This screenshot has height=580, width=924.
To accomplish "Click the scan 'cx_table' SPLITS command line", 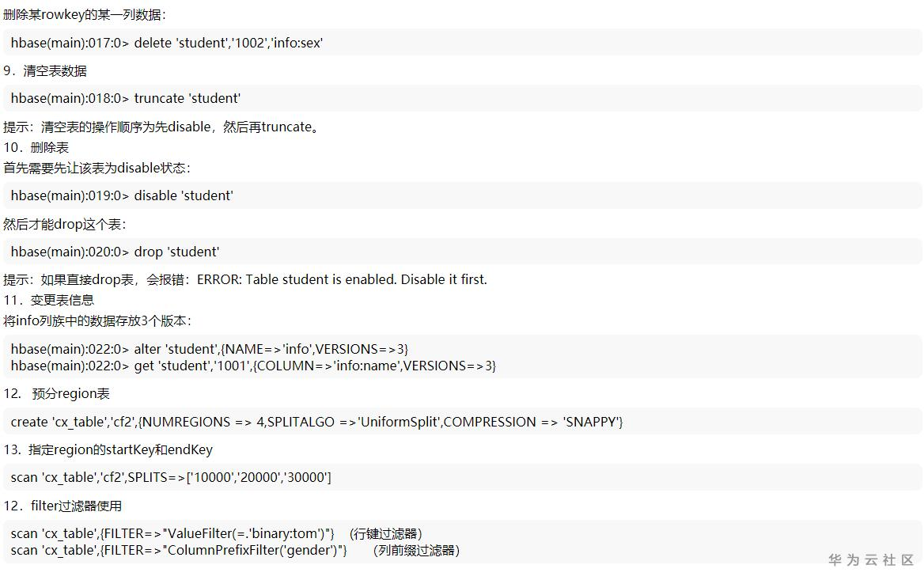I will [171, 477].
